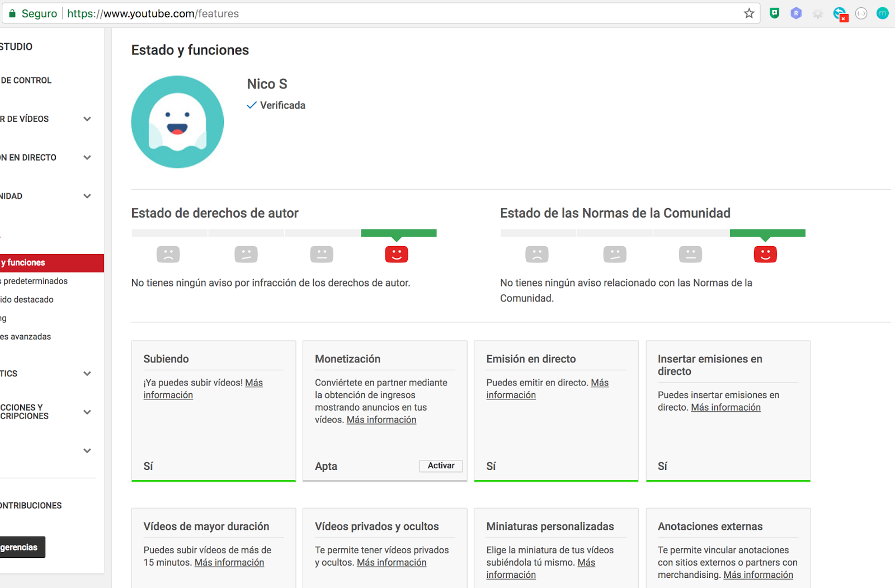Open the teal 'm' profile avatar
This screenshot has height=588, width=895.
point(883,13)
